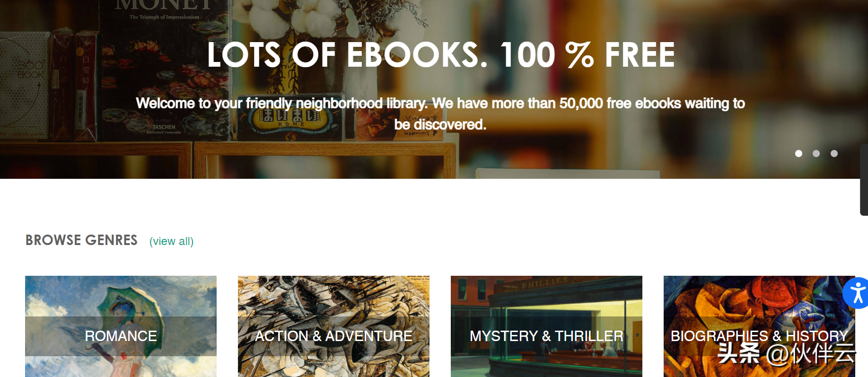Open the 'view all' genres link
Viewport: 868px width, 377px height.
(171, 241)
